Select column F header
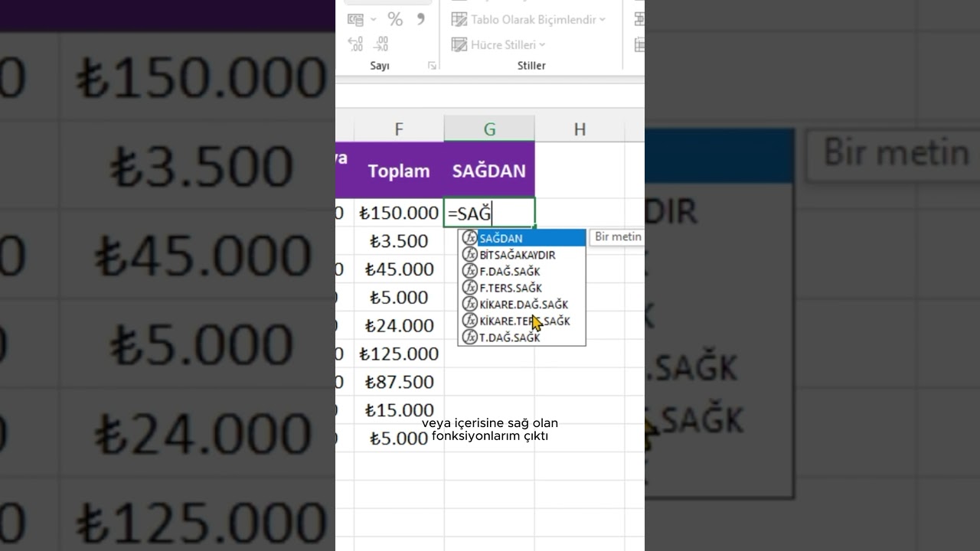This screenshot has height=551, width=980. (x=399, y=129)
